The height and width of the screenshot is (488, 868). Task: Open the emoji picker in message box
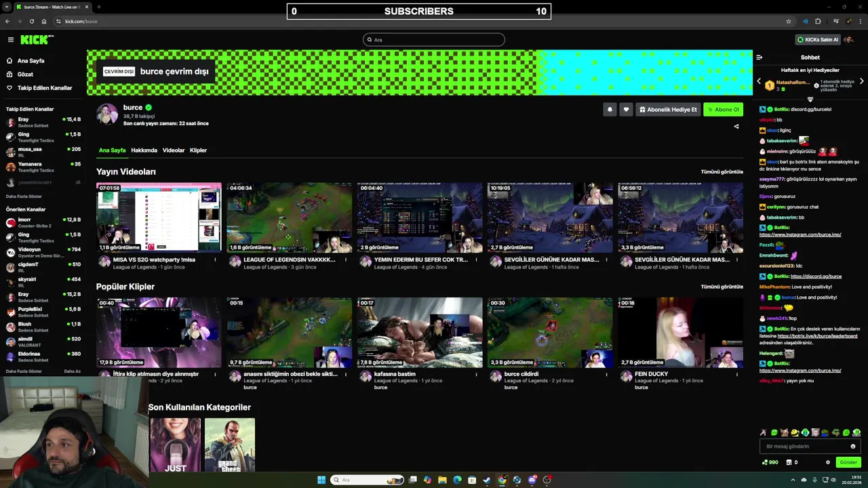click(853, 446)
